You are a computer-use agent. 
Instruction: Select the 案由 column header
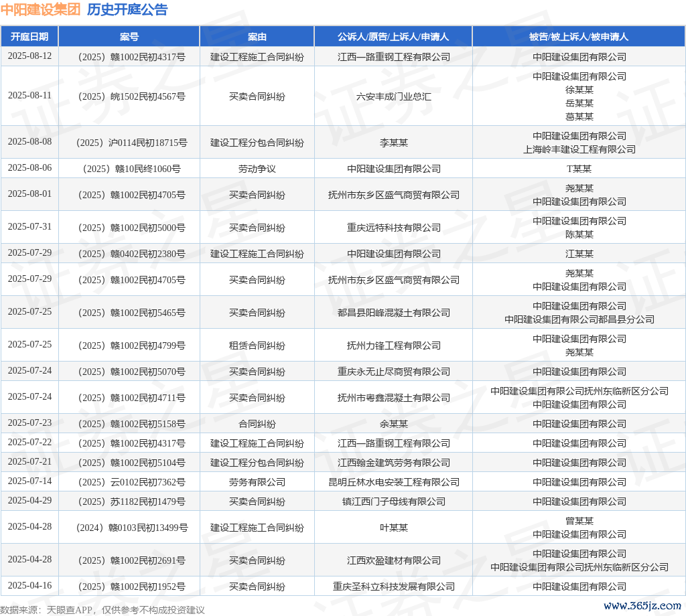pos(257,36)
